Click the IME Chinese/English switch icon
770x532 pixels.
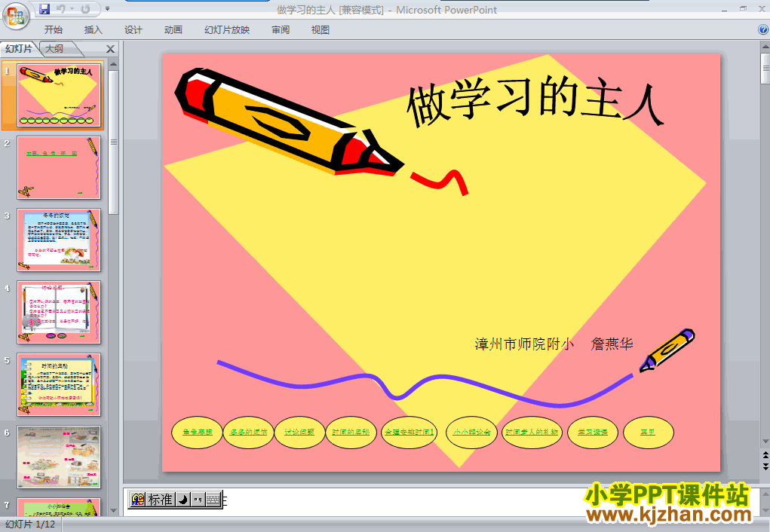tap(138, 500)
